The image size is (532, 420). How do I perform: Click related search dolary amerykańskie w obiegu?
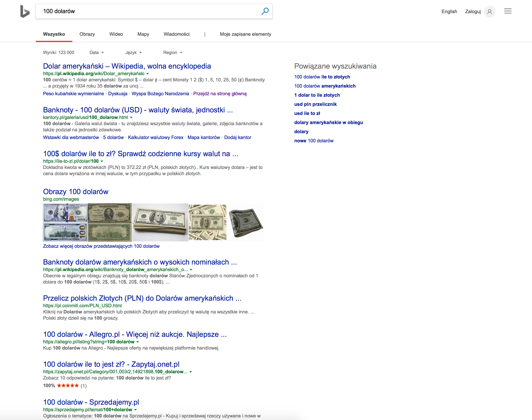(x=328, y=122)
